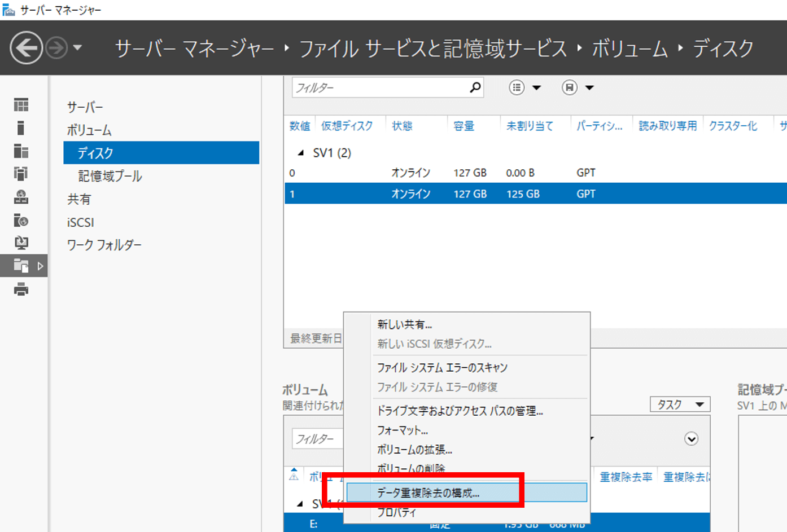The height and width of the screenshot is (532, 787).
Task: Choose プロパティ from context menu
Action: tap(397, 512)
